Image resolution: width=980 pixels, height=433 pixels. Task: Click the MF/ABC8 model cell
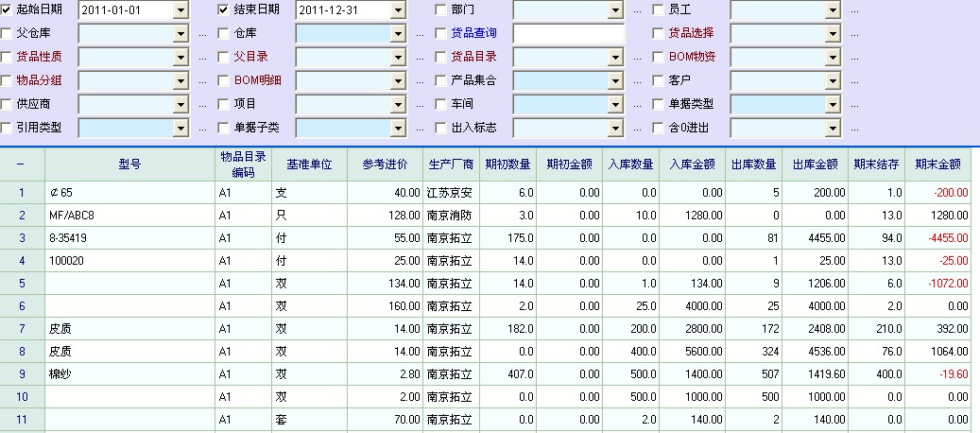coord(129,216)
